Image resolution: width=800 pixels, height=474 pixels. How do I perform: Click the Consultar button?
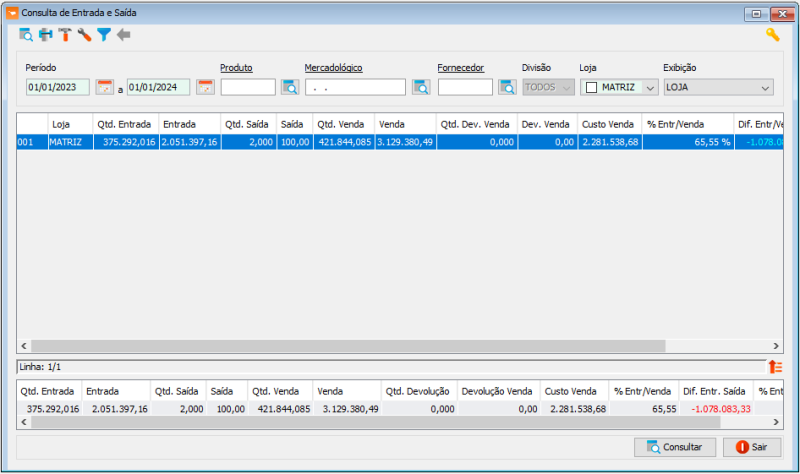674,447
